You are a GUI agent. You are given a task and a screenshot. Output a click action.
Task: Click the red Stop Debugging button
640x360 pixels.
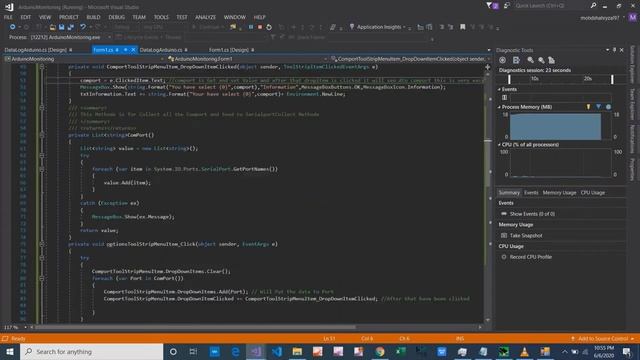(260, 27)
